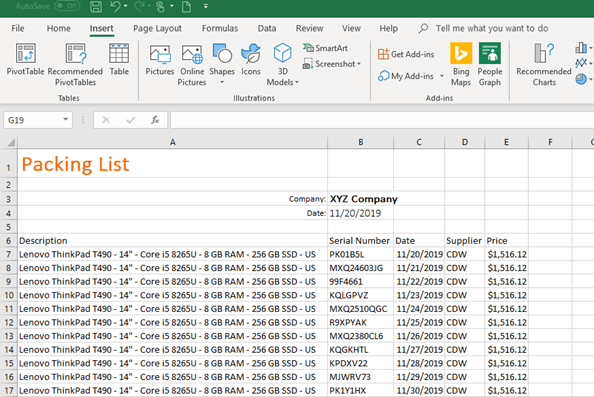The image size is (594, 397).
Task: Click the New document icon in title bar
Action: tap(186, 6)
